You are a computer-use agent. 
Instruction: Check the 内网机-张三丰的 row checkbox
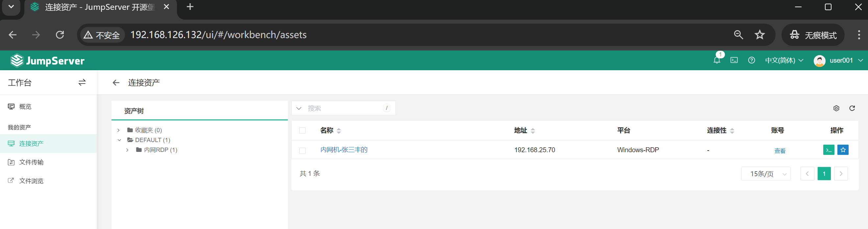tap(302, 150)
